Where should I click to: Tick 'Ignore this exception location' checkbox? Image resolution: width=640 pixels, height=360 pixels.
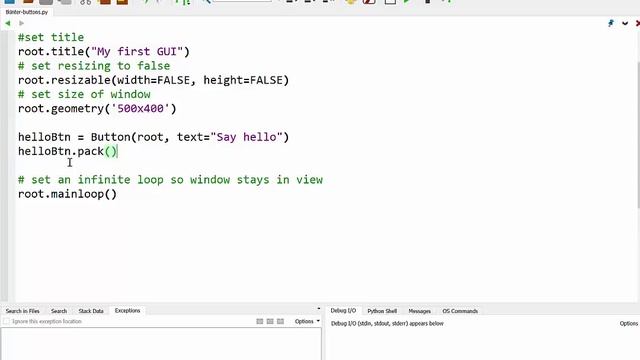pos(6,322)
